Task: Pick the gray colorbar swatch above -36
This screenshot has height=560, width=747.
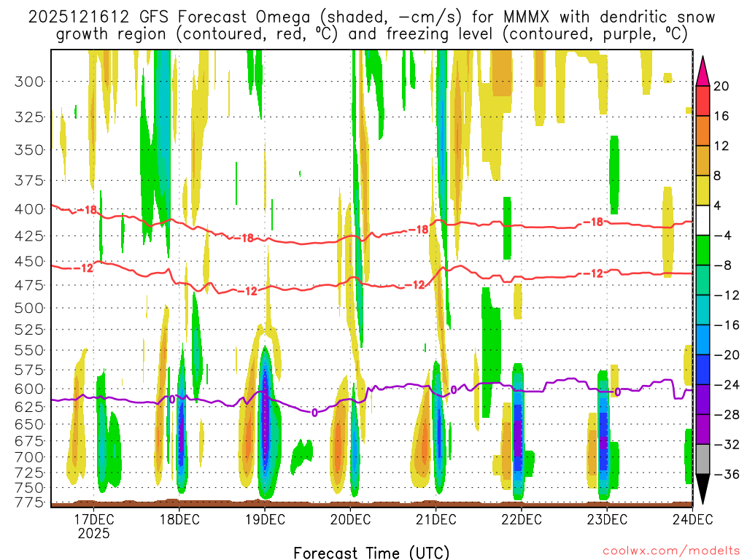Action: 703,459
